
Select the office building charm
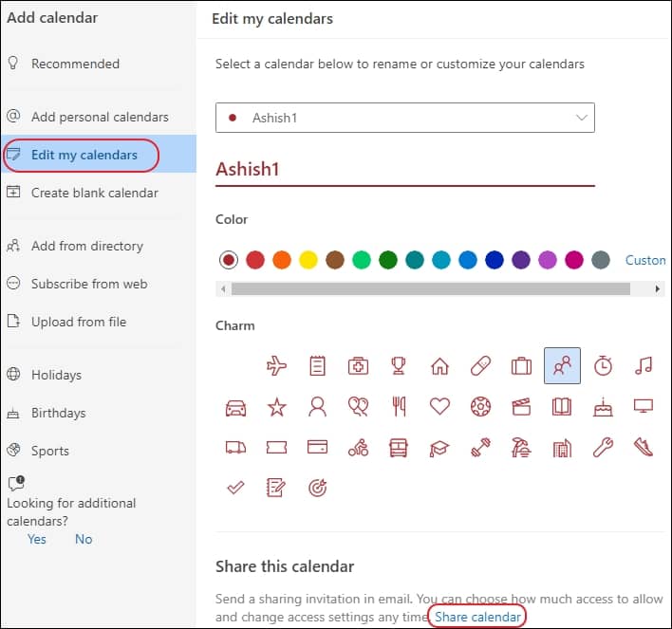pyautogui.click(x=562, y=448)
